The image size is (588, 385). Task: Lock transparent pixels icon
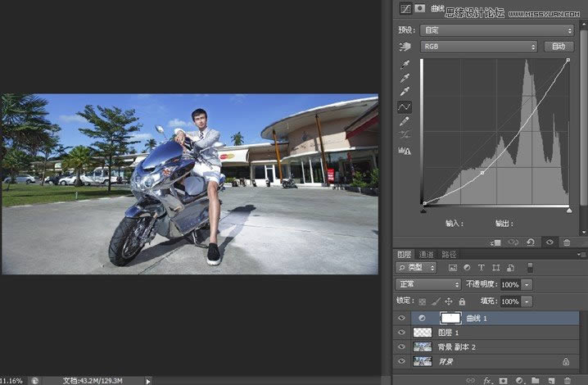point(423,301)
